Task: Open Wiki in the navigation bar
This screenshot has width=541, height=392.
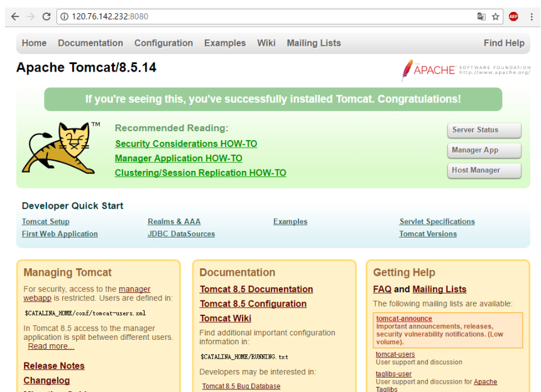Action: [266, 43]
